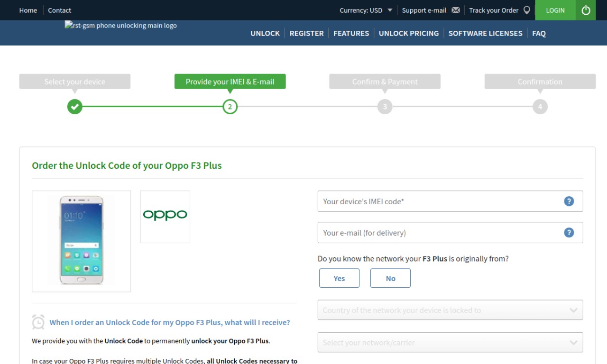Click the Confirmation step label
Viewport: 607px width, 364px height.
coord(540,82)
